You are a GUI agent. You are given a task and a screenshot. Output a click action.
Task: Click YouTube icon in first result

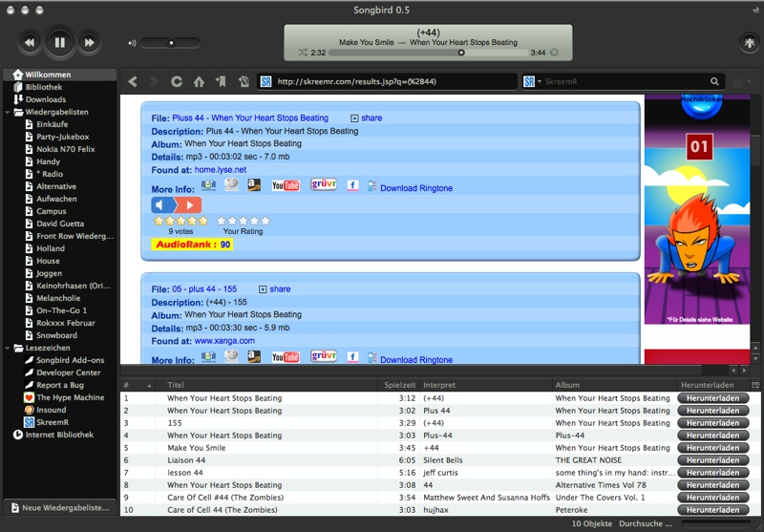pos(286,185)
